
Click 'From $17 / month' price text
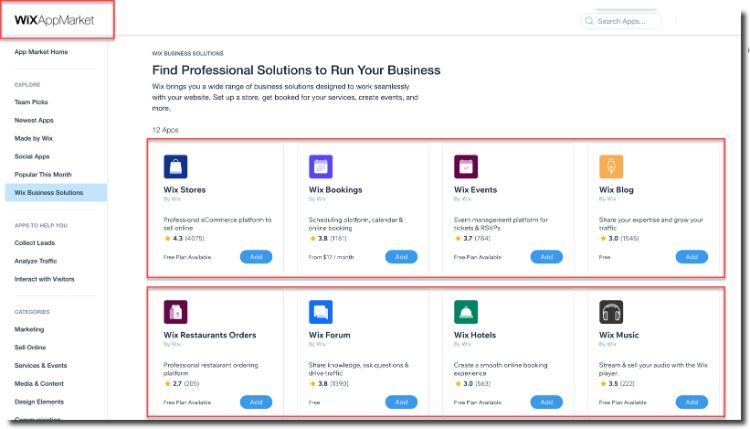(331, 257)
